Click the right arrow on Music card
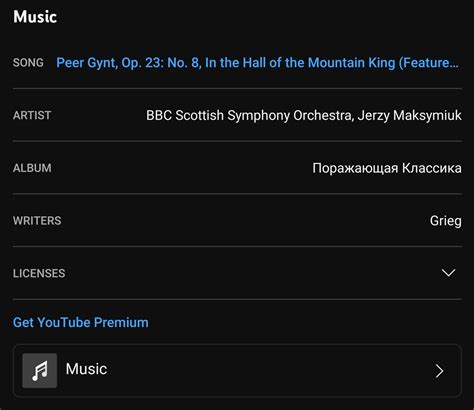 [439, 371]
